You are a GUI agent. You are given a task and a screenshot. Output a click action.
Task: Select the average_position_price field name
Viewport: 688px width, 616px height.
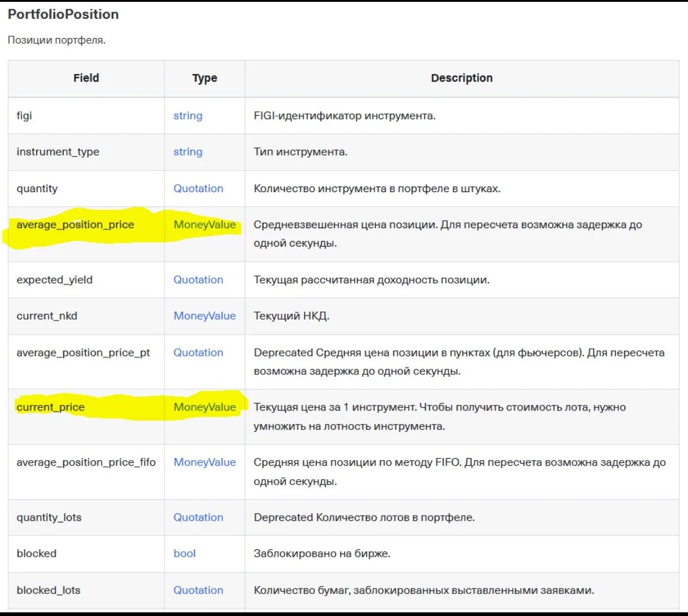[75, 225]
